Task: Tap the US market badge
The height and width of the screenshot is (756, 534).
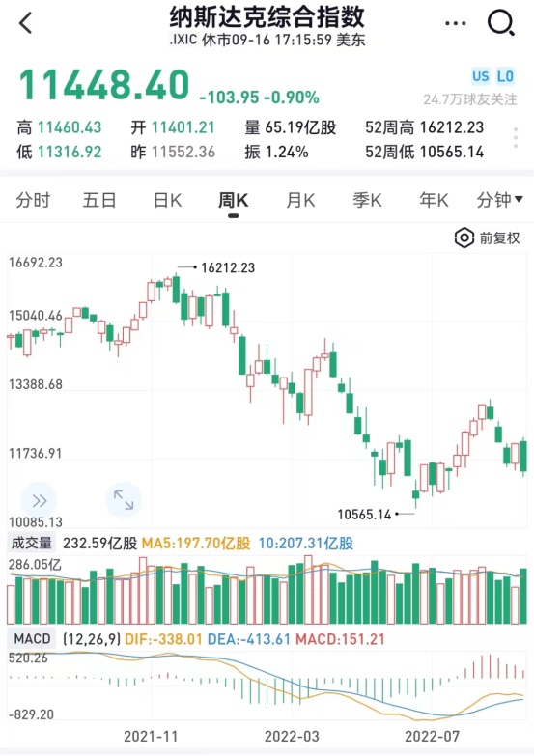Action: click(x=481, y=76)
